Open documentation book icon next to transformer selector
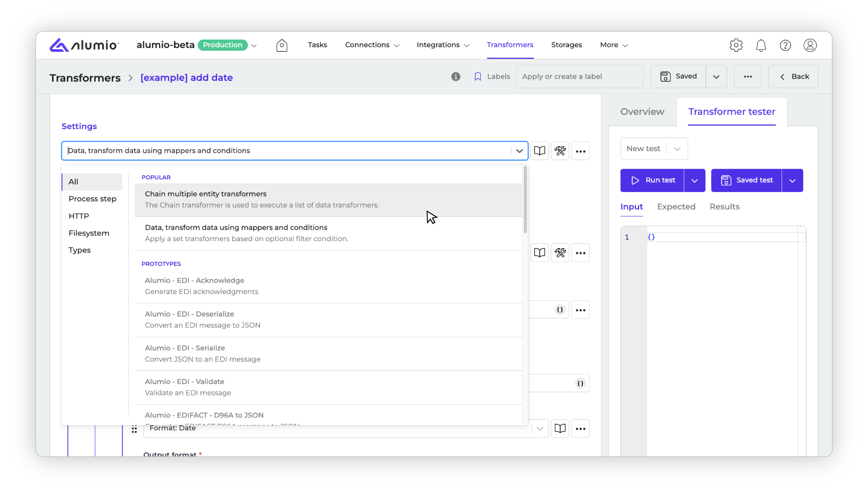868x488 pixels. point(540,151)
